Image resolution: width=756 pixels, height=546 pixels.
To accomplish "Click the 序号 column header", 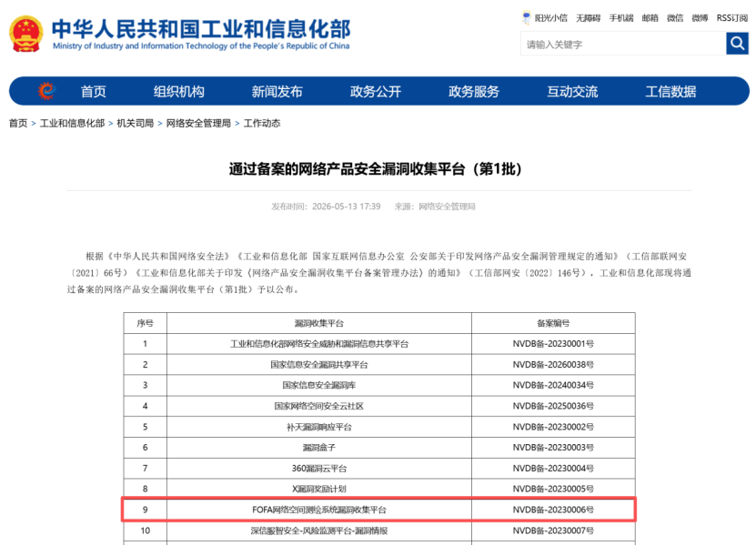I will (x=146, y=323).
